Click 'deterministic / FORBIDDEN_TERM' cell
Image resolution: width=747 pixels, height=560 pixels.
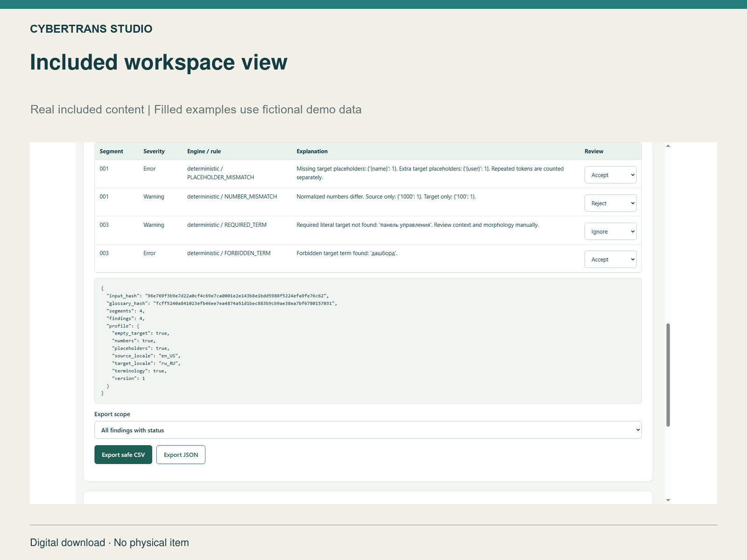click(229, 253)
